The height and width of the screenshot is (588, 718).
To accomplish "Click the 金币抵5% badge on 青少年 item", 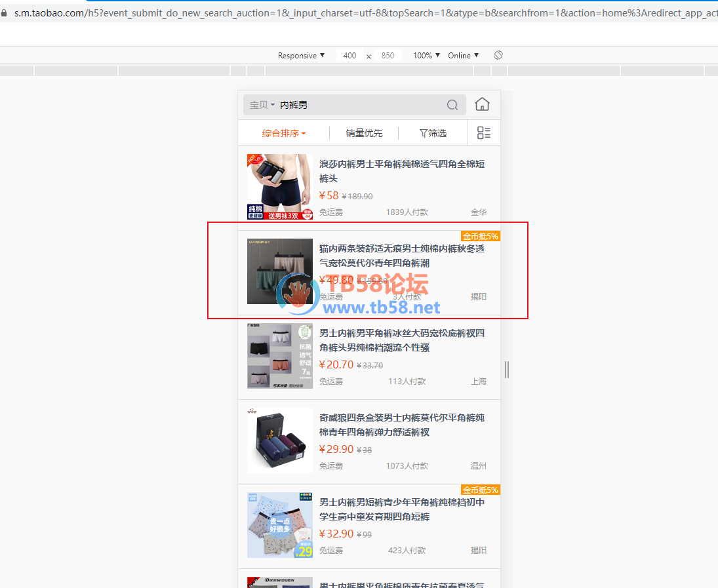I will 481,490.
